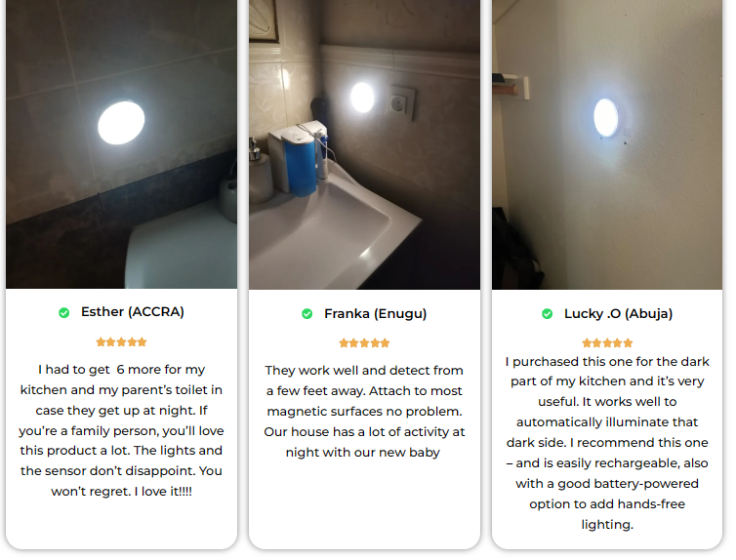Click the glowing light in Esther's photo

click(121, 122)
